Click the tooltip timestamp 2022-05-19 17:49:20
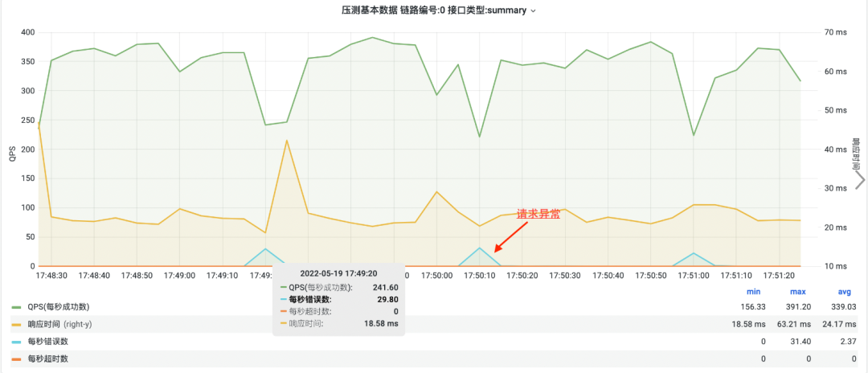Viewport: 868px width, 373px height. point(338,273)
